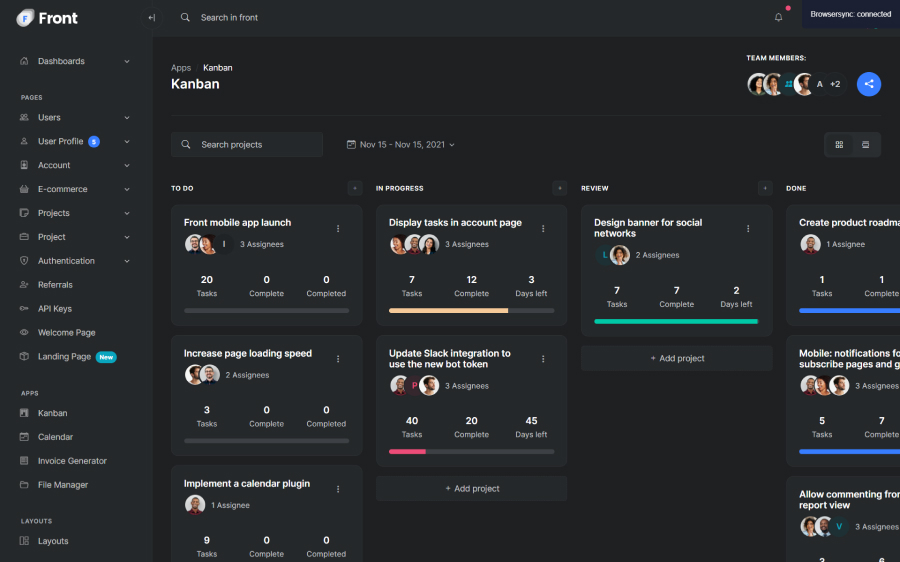Switch to list view layout
The image size is (900, 562).
point(865,145)
